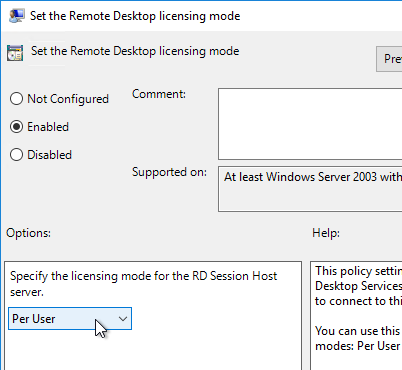Click the policy setting icon beside the heading

click(x=15, y=53)
